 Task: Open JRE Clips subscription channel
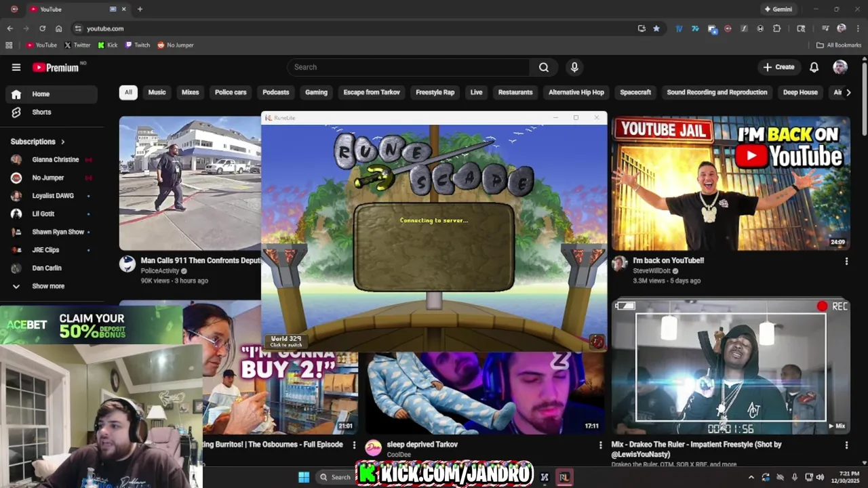[52, 250]
